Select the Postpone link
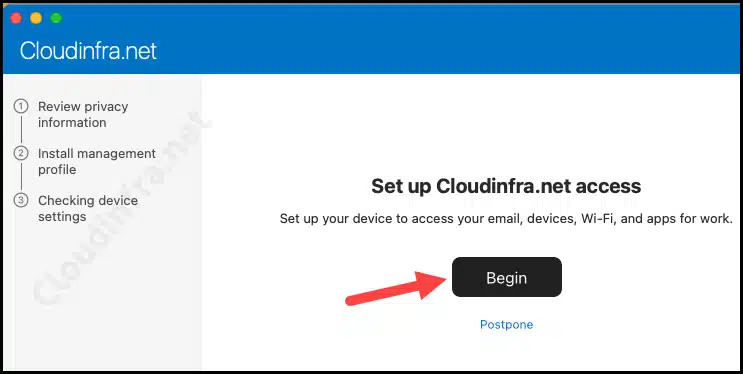Image resolution: width=743 pixels, height=374 pixels. click(507, 325)
